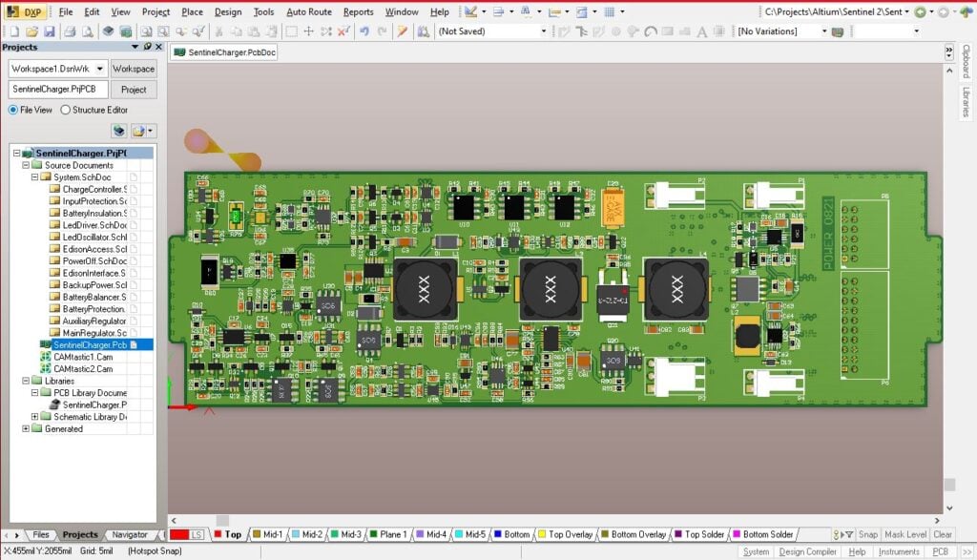Select the Structure Editor radio button
977x560 pixels.
tap(65, 110)
